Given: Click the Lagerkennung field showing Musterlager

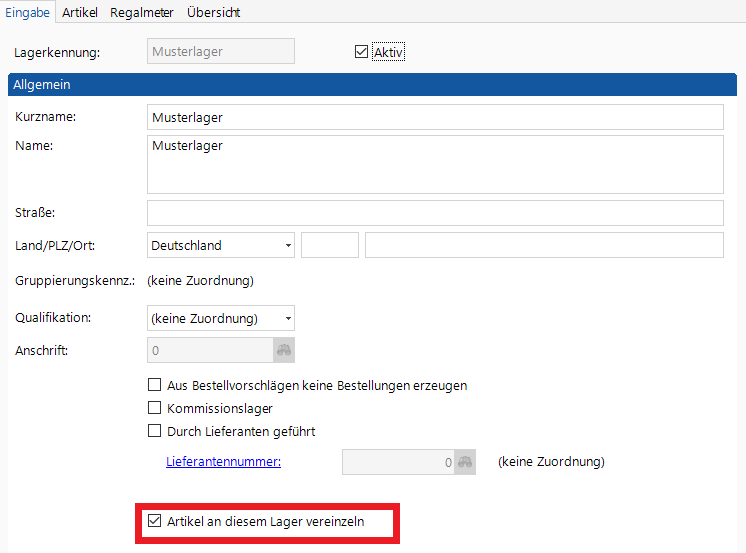Looking at the screenshot, I should coord(220,52).
